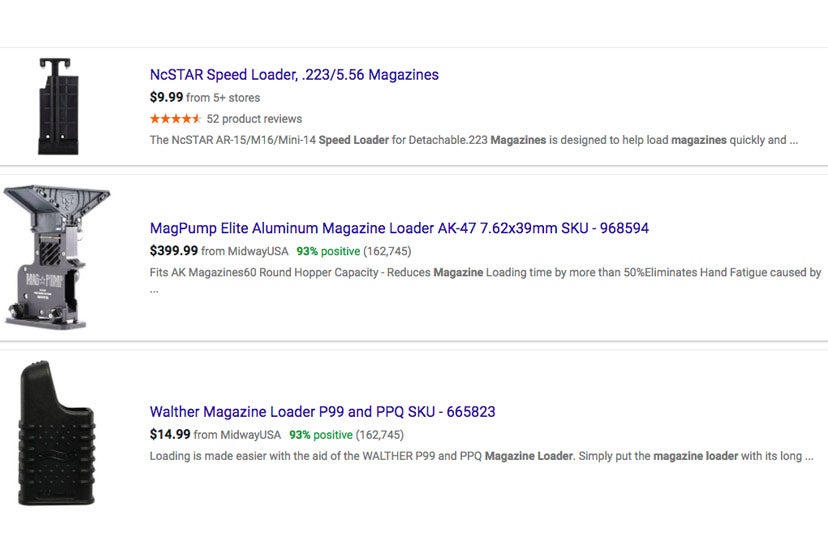Open the Walther Magazine Loader P99 link
The width and height of the screenshot is (828, 552).
tap(323, 411)
